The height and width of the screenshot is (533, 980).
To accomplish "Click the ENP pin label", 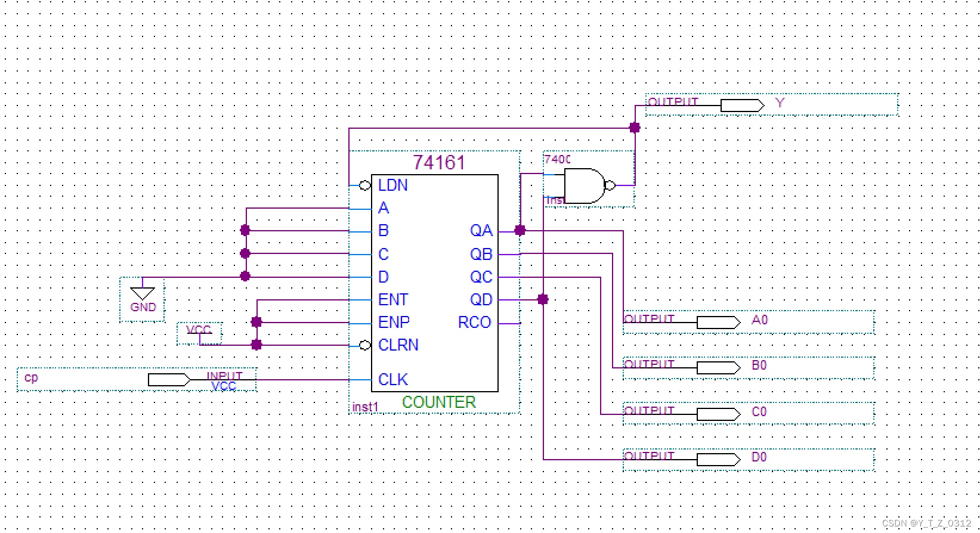I will point(394,323).
